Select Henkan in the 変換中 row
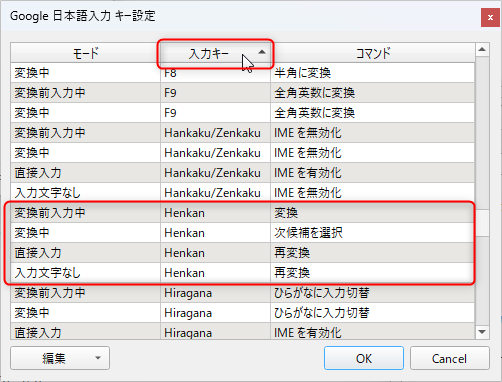The height and width of the screenshot is (382, 502). tap(215, 233)
